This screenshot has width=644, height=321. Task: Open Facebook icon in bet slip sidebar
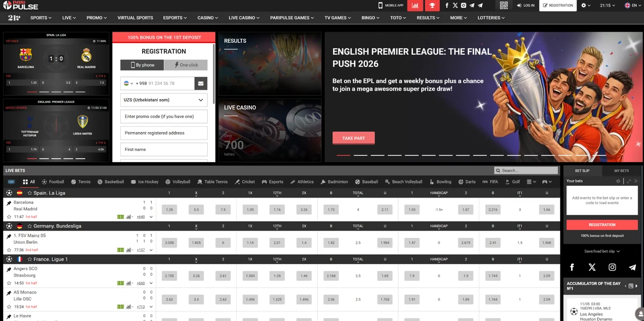[572, 267]
